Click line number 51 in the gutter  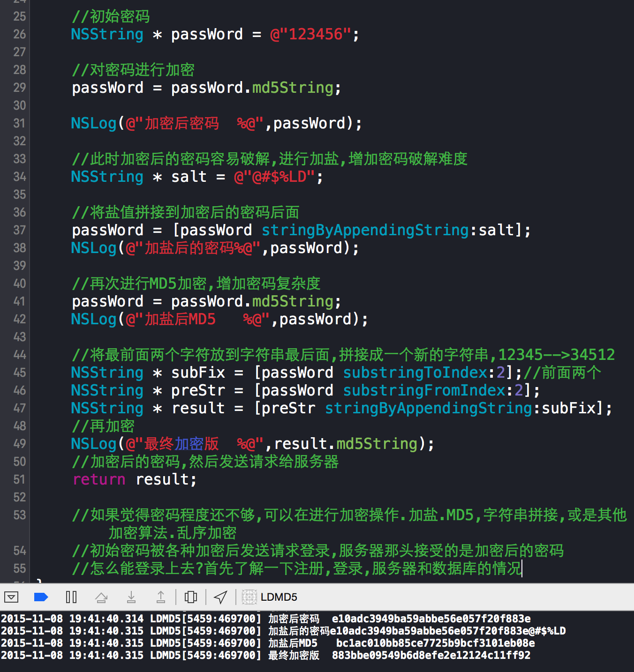[x=20, y=479]
